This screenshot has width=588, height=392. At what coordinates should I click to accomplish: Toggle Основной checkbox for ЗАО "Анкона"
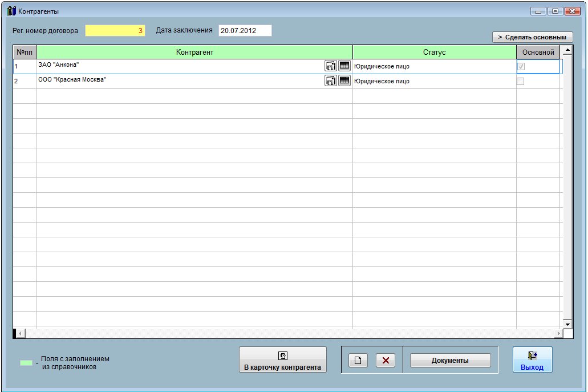[521, 66]
